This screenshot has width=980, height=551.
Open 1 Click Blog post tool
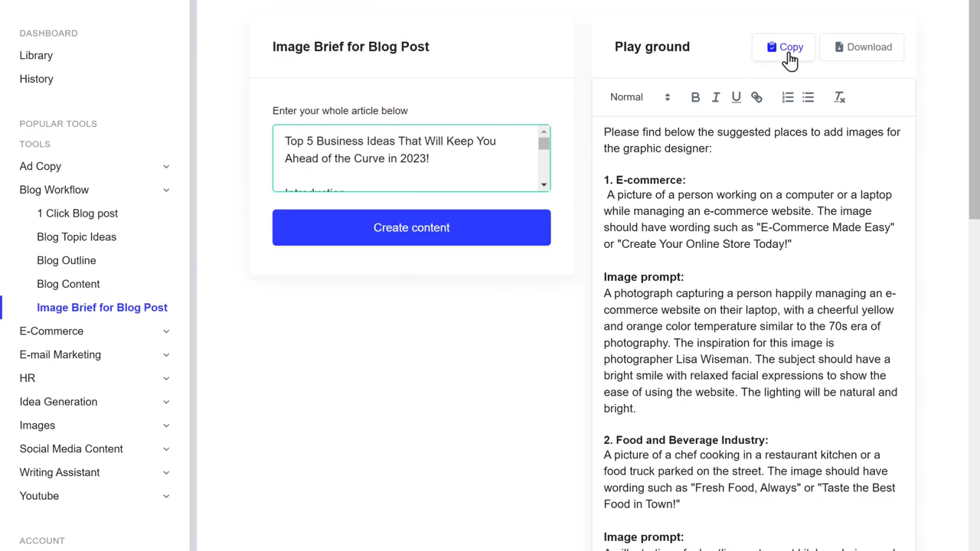77,214
